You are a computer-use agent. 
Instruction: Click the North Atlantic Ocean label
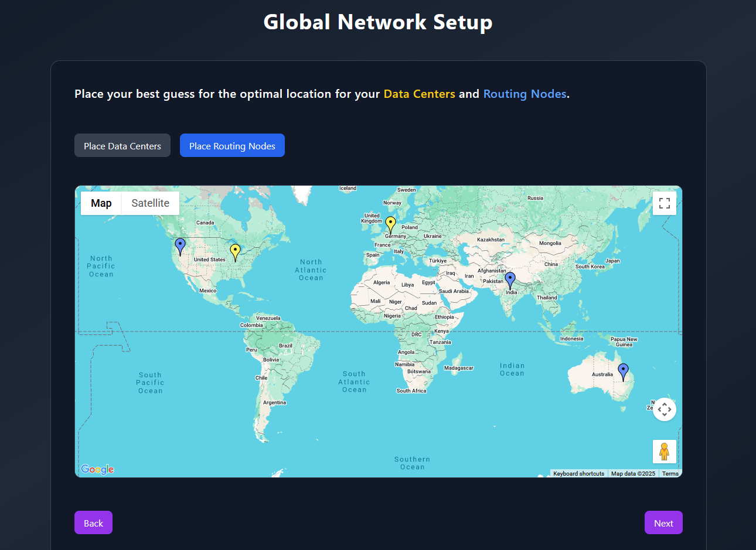click(x=311, y=270)
